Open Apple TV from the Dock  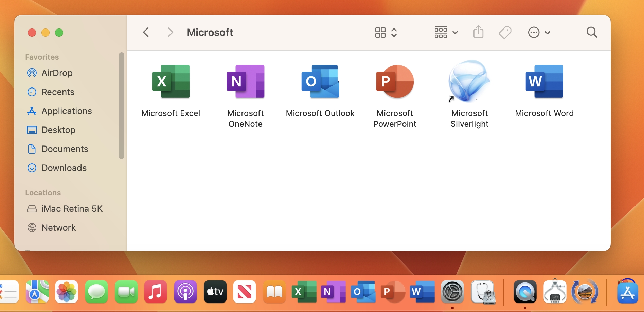[215, 292]
